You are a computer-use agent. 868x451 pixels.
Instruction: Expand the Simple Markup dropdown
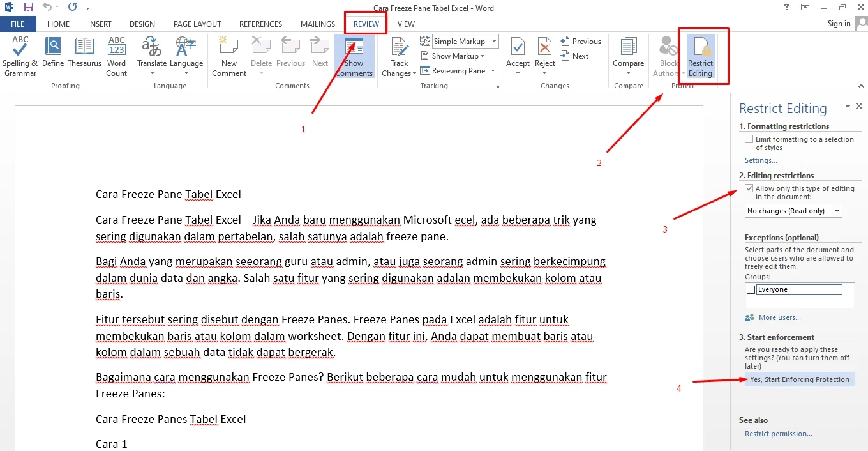click(x=493, y=42)
